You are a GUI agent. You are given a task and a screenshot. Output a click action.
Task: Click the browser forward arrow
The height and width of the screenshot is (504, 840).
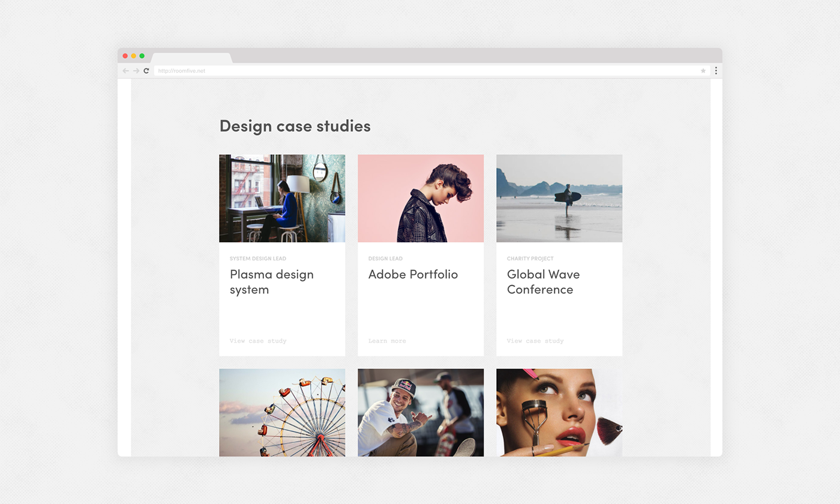click(136, 71)
